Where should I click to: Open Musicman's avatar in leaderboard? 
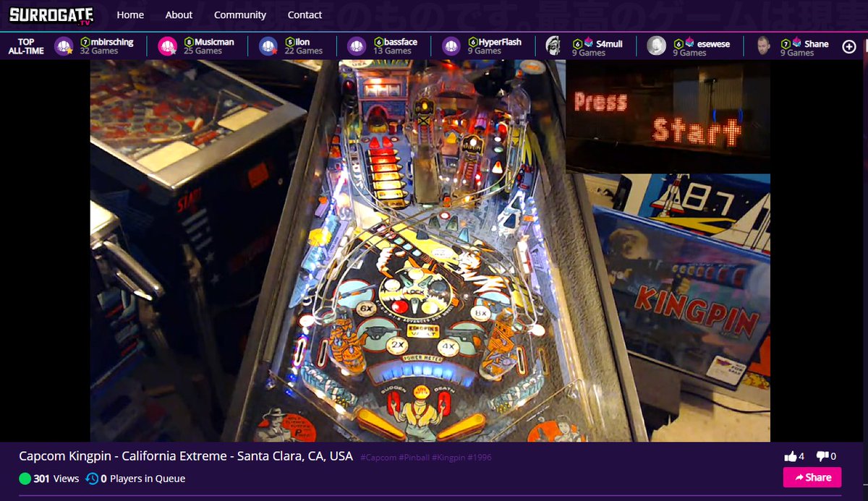point(167,46)
